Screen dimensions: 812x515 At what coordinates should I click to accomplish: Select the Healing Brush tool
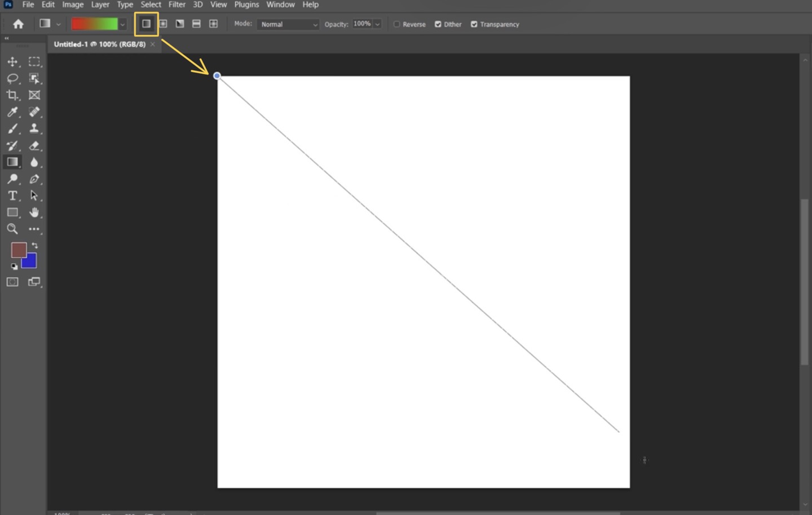point(34,112)
